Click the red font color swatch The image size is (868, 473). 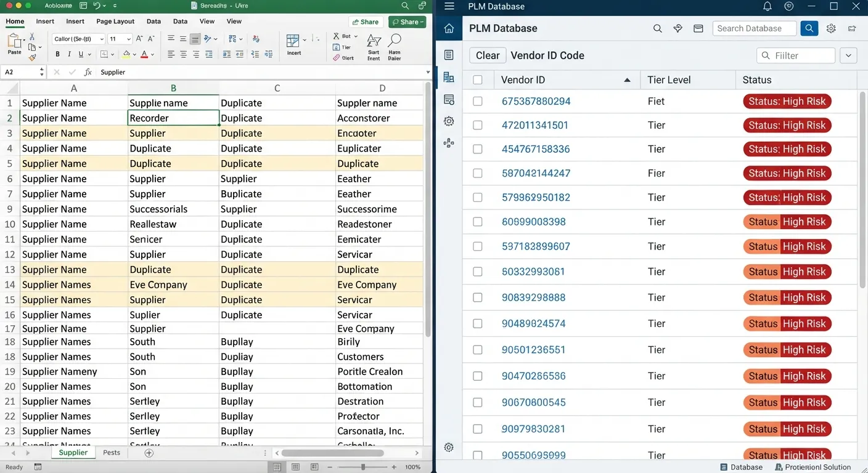pos(144,54)
